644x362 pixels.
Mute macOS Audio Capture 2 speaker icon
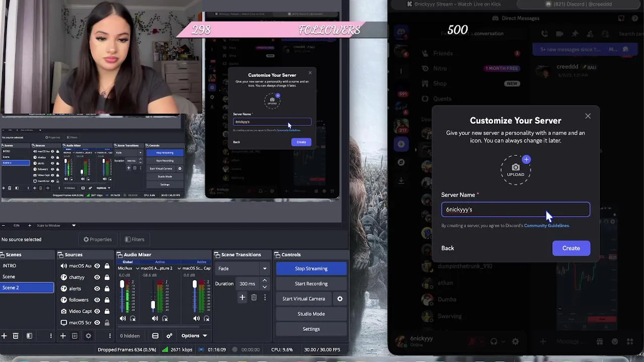pos(155,318)
